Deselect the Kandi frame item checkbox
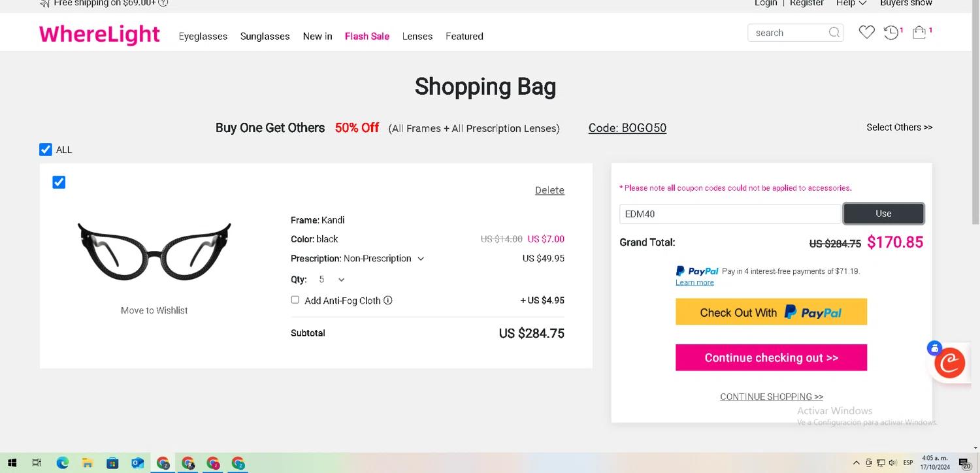The height and width of the screenshot is (473, 980). pos(59,182)
